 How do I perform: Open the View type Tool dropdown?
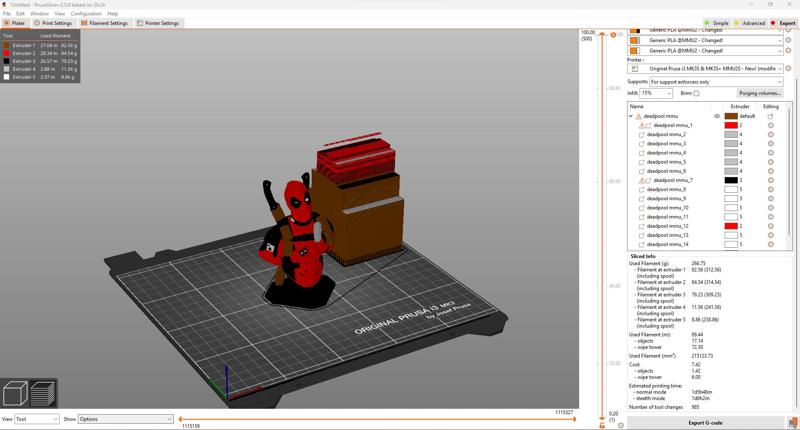[37, 419]
